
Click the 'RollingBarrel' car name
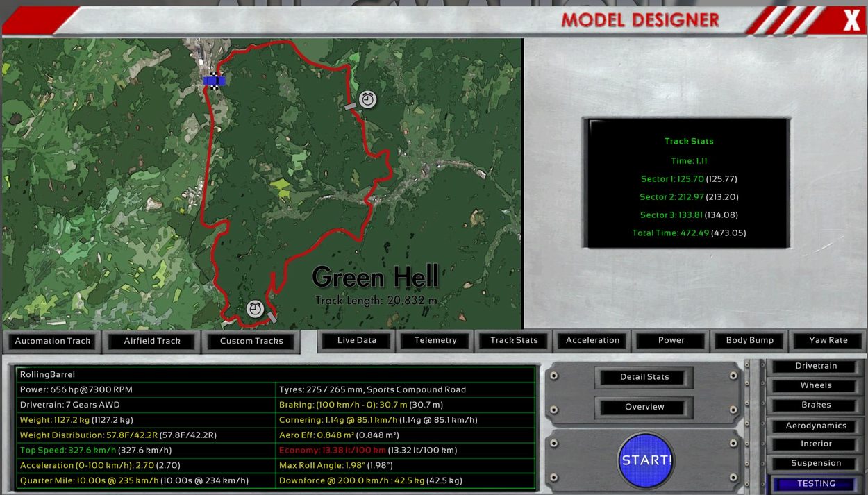(x=47, y=375)
